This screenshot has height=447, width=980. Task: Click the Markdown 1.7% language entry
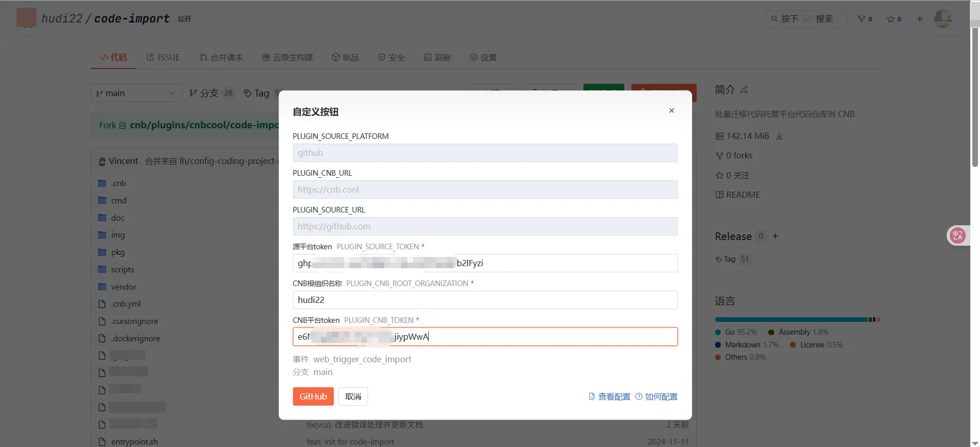(x=747, y=345)
